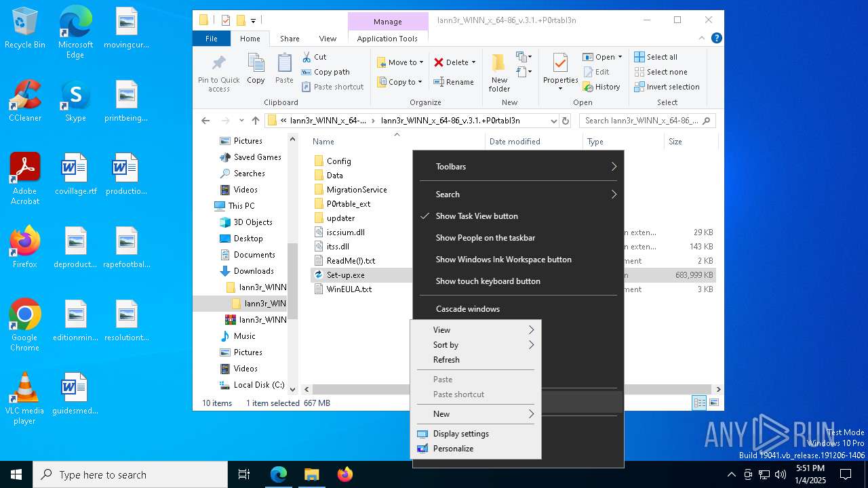
Task: Choose Refresh in desktop context menu
Action: tap(475, 360)
